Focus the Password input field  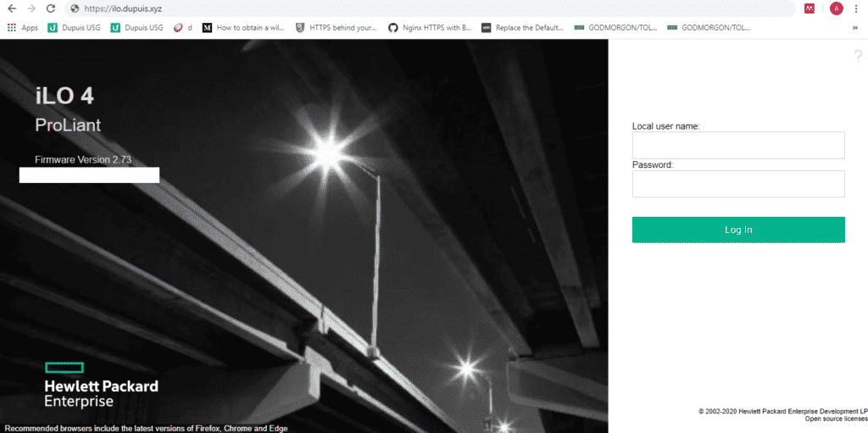click(738, 184)
